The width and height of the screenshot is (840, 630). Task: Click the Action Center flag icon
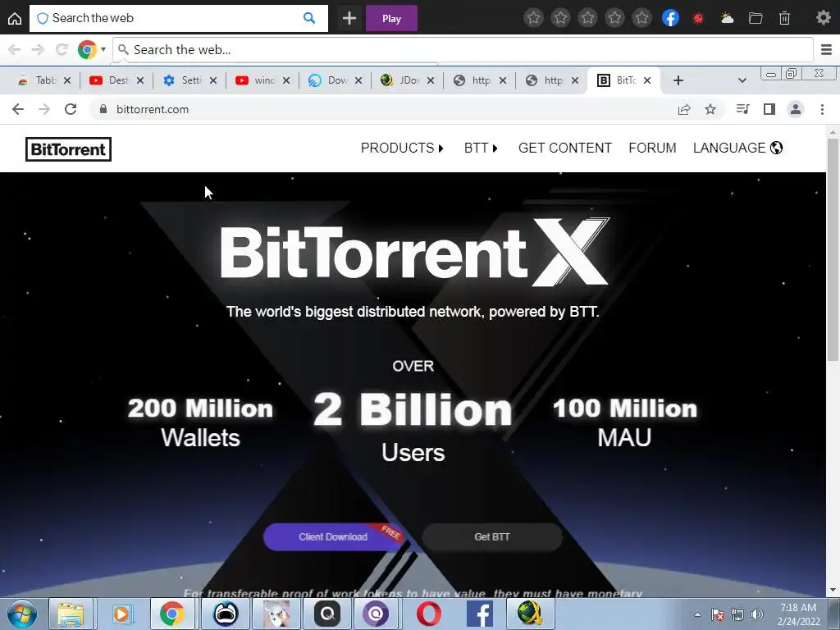click(718, 614)
